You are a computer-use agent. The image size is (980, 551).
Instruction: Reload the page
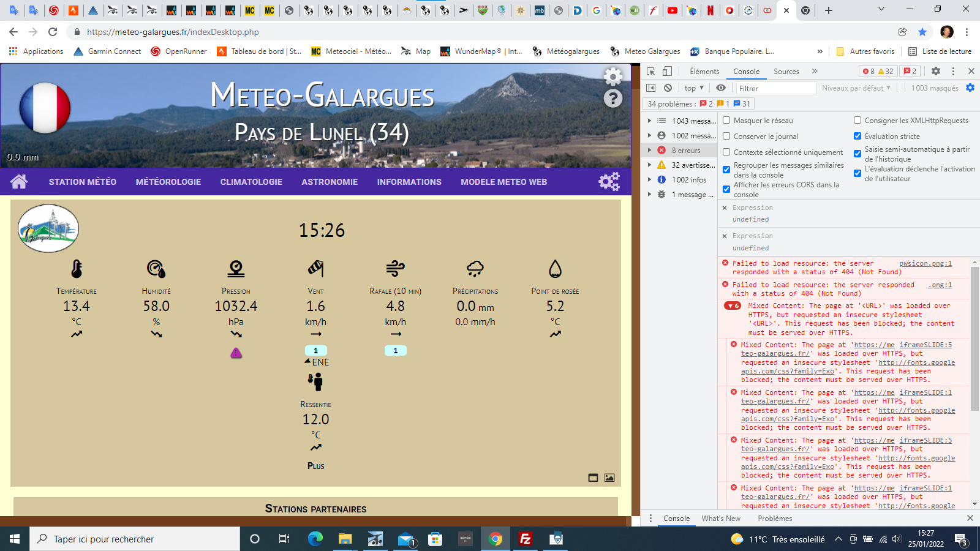coord(53,32)
